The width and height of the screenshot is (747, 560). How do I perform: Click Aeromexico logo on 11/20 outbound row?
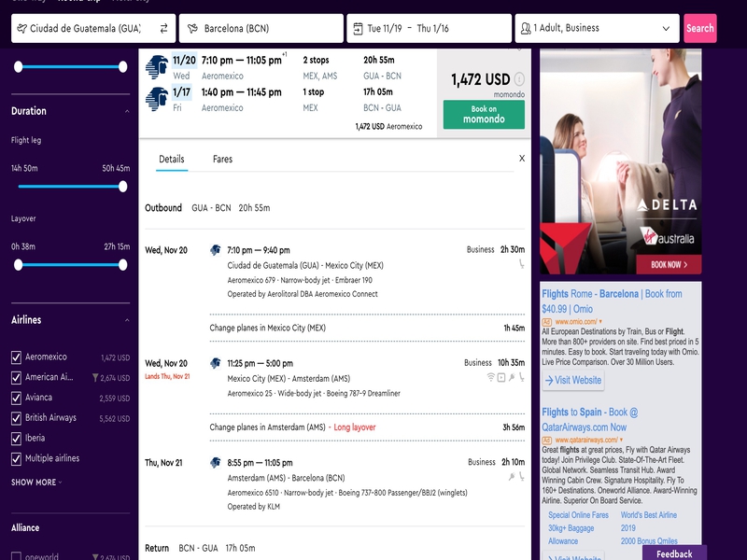coord(157,67)
